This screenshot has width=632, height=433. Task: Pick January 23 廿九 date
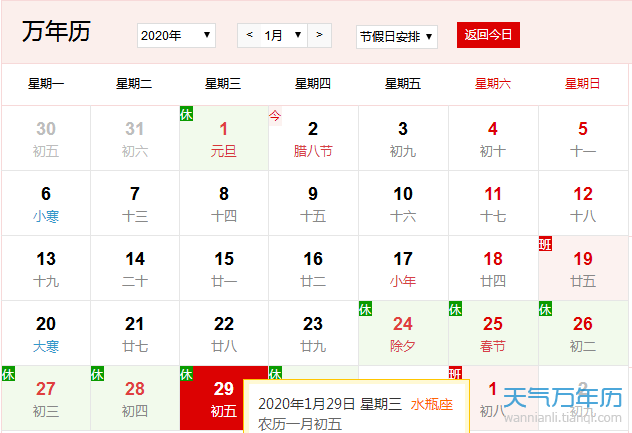click(x=313, y=333)
